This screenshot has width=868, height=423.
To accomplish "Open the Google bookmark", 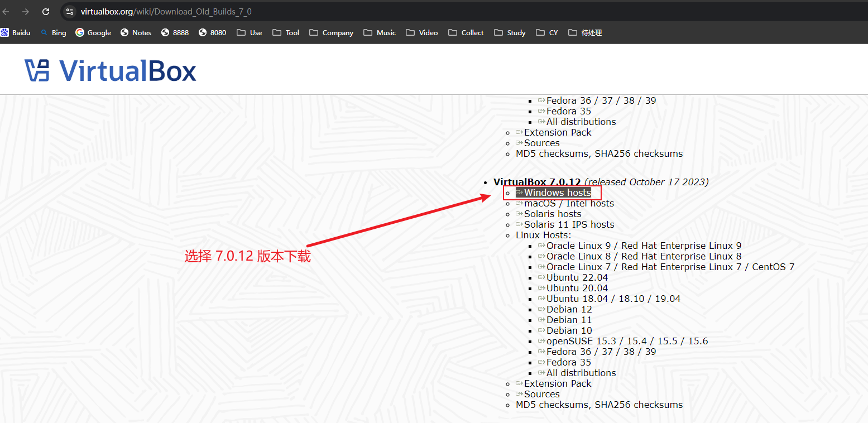I will (93, 32).
